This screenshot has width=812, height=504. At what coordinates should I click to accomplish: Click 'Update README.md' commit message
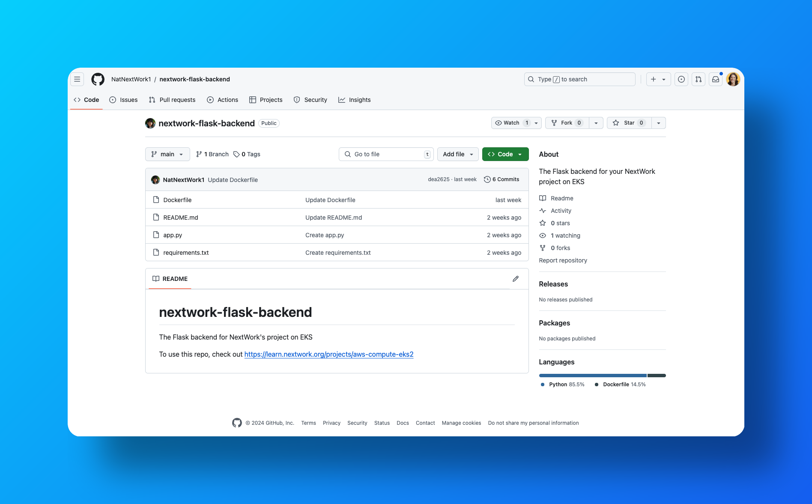[334, 218]
